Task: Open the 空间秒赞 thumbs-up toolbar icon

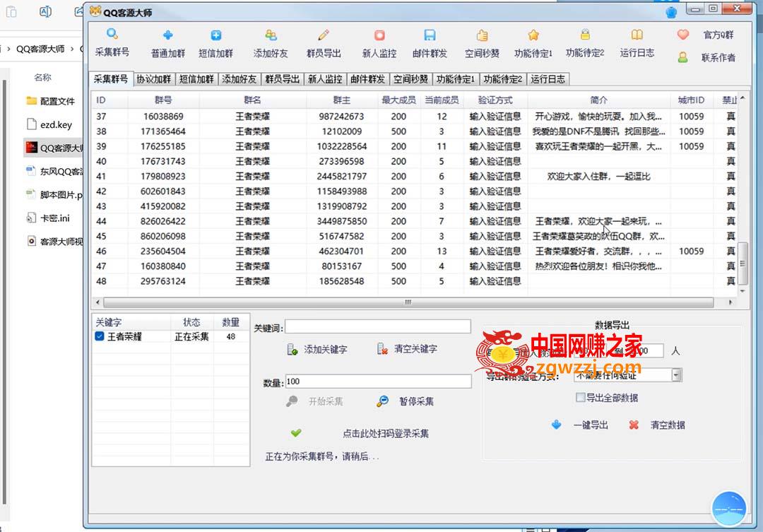Action: coord(483,35)
